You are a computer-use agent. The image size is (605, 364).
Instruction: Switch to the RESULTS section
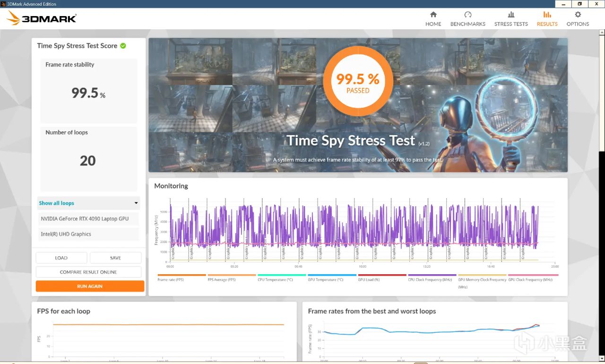tap(547, 19)
